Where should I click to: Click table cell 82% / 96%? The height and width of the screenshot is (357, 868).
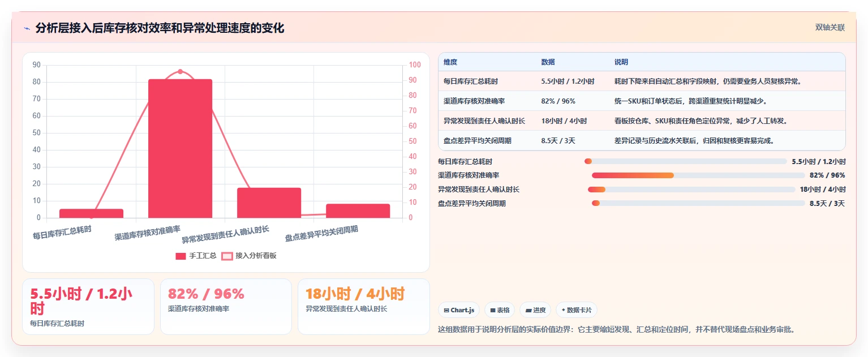click(558, 101)
